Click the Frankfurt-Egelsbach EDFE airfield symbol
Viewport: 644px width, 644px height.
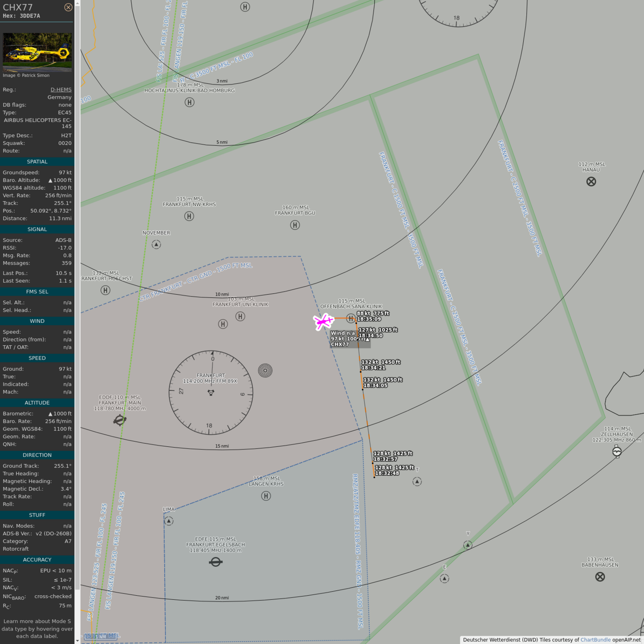click(x=216, y=562)
